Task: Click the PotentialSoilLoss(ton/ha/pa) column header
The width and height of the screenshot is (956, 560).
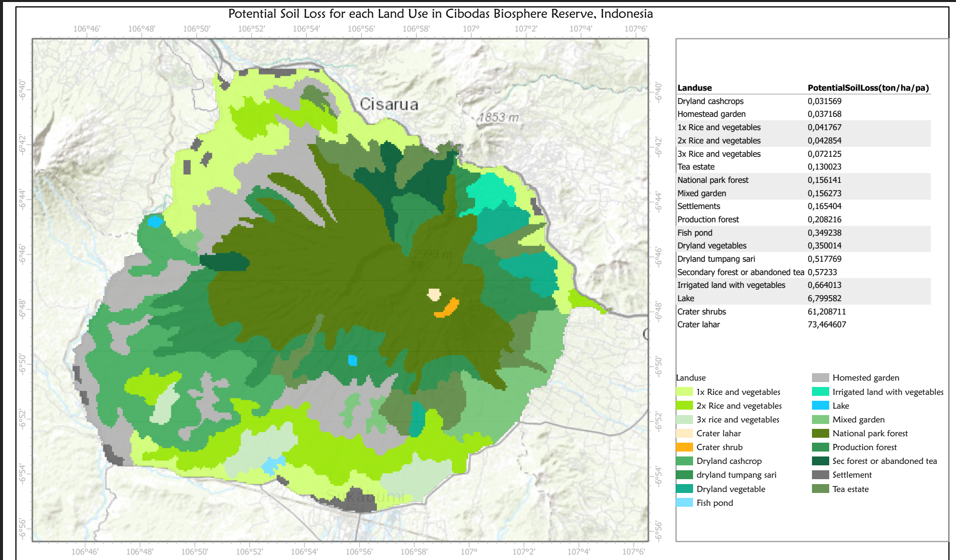Action: coord(868,88)
